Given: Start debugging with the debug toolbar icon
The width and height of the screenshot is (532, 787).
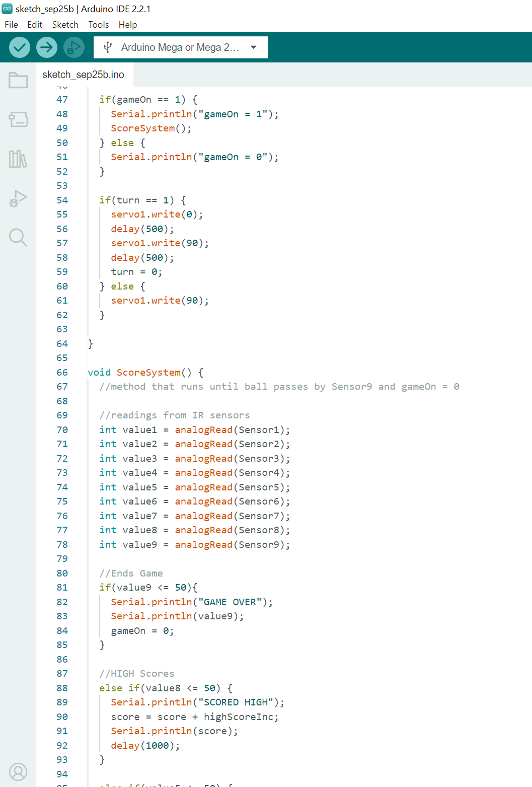Looking at the screenshot, I should tap(73, 47).
